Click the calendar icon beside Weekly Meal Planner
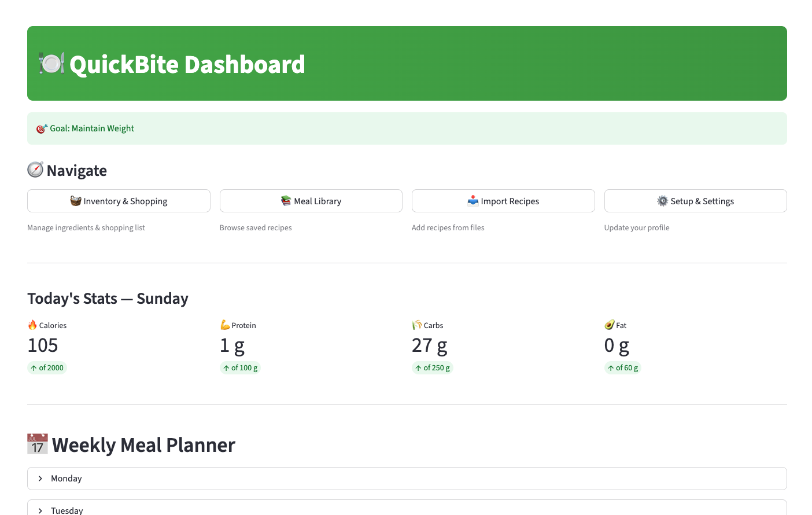The width and height of the screenshot is (812, 515). point(38,444)
